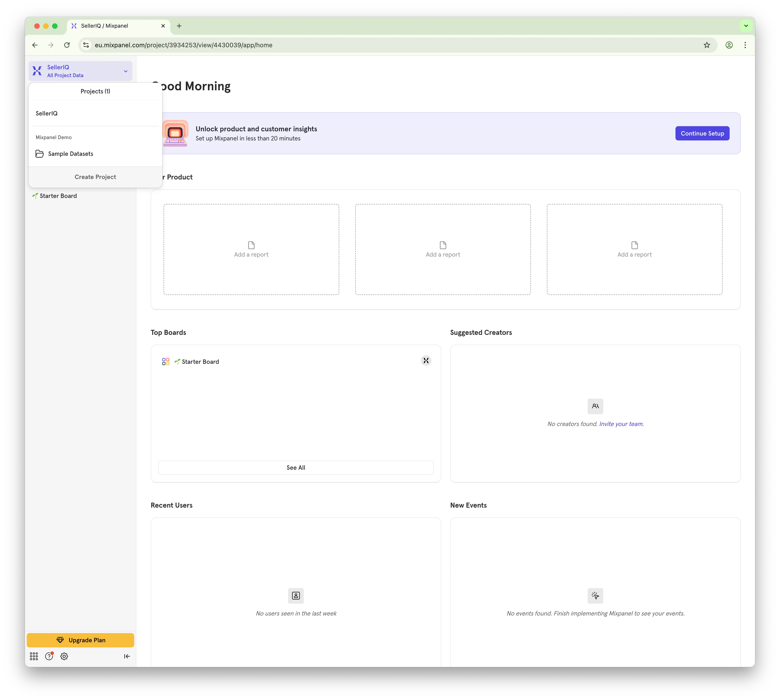Reload the page
The width and height of the screenshot is (780, 700).
[67, 45]
